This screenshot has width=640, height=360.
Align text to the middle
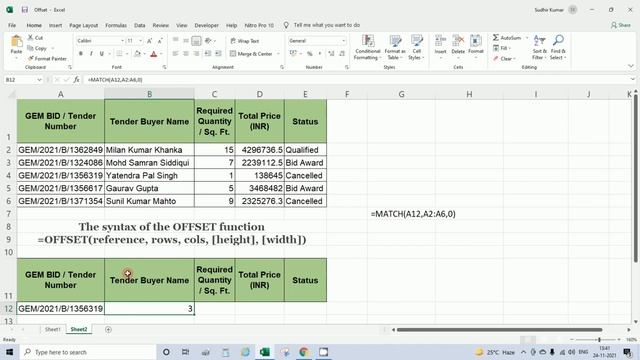tap(186, 40)
